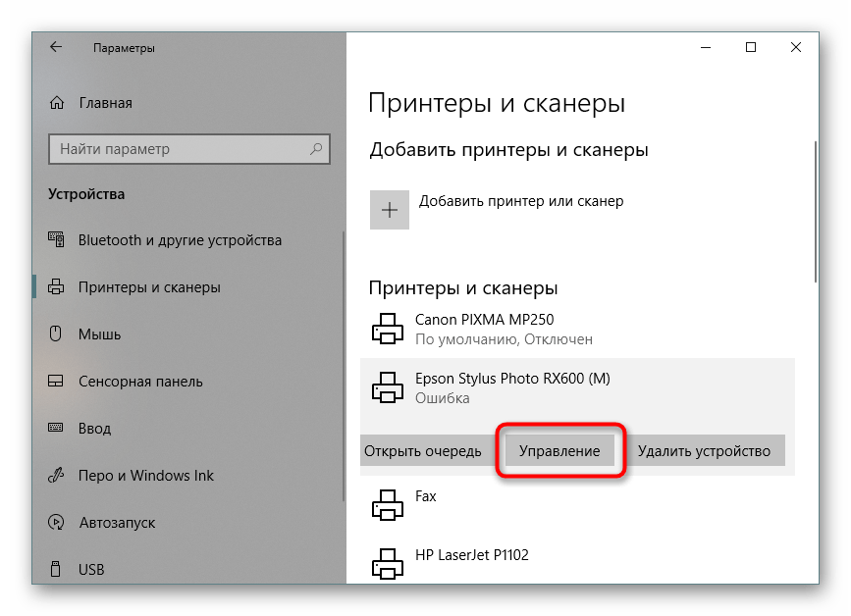Click the printer icon next to Canon PIXMA MP250
Image resolution: width=851 pixels, height=616 pixels.
[388, 329]
